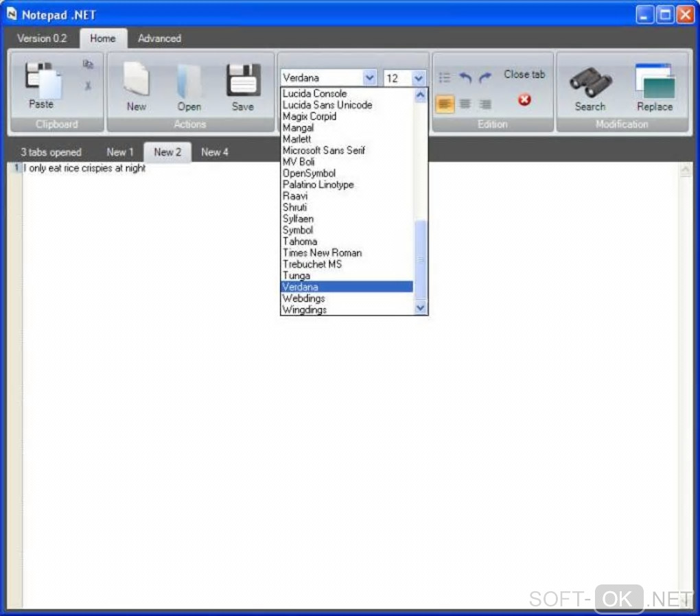
Task: Choose Lucida Sans Unicode font
Action: point(347,105)
